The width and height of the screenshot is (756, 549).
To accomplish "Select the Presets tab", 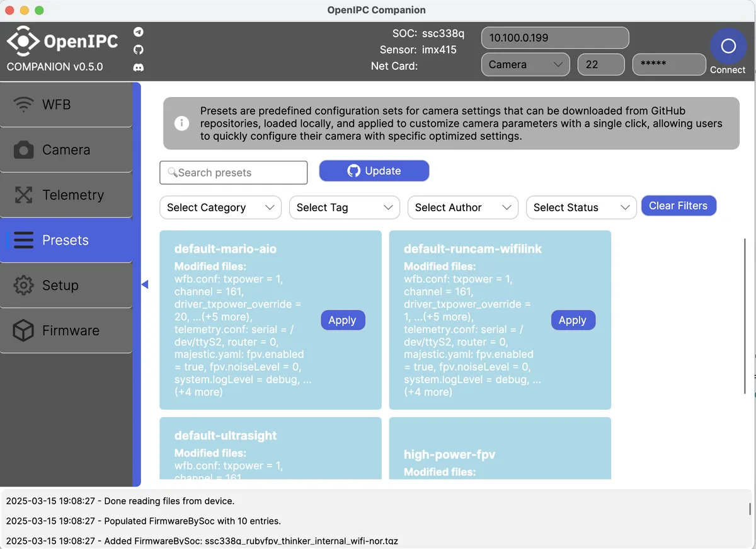I will [x=66, y=240].
